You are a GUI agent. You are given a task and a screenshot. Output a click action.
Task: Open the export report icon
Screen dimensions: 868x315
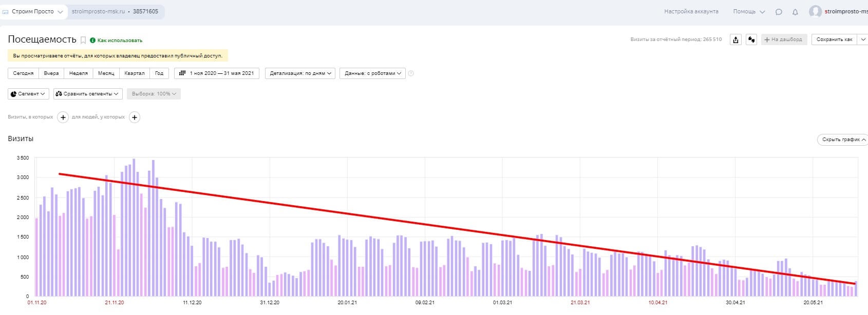pos(735,40)
